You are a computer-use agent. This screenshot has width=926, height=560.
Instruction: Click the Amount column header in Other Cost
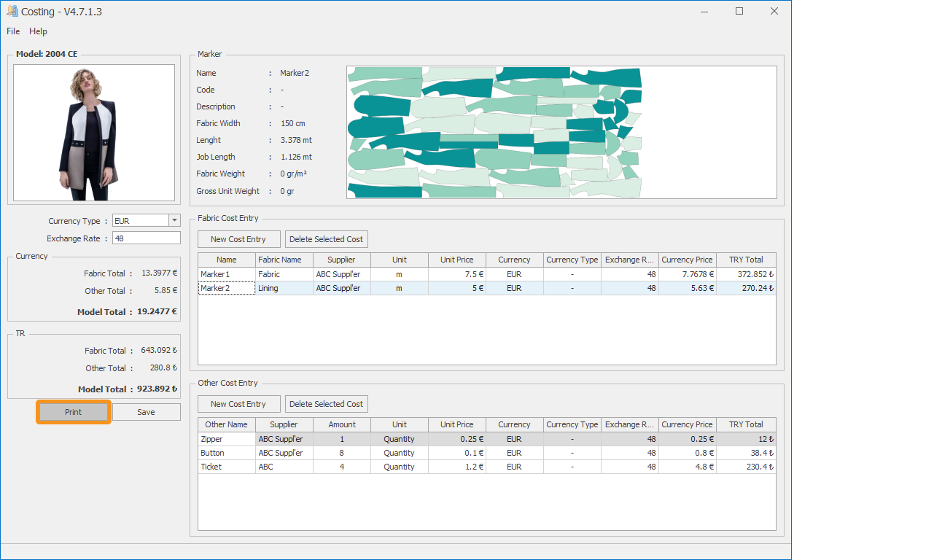point(341,424)
